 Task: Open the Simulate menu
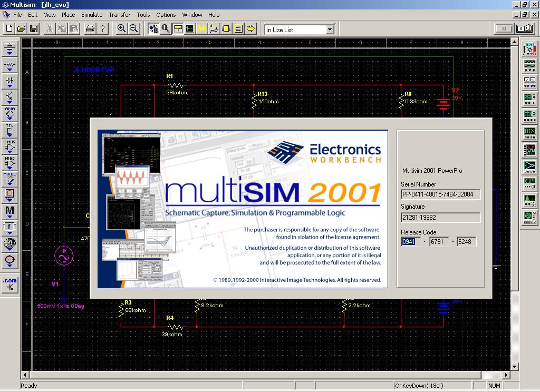[92, 15]
